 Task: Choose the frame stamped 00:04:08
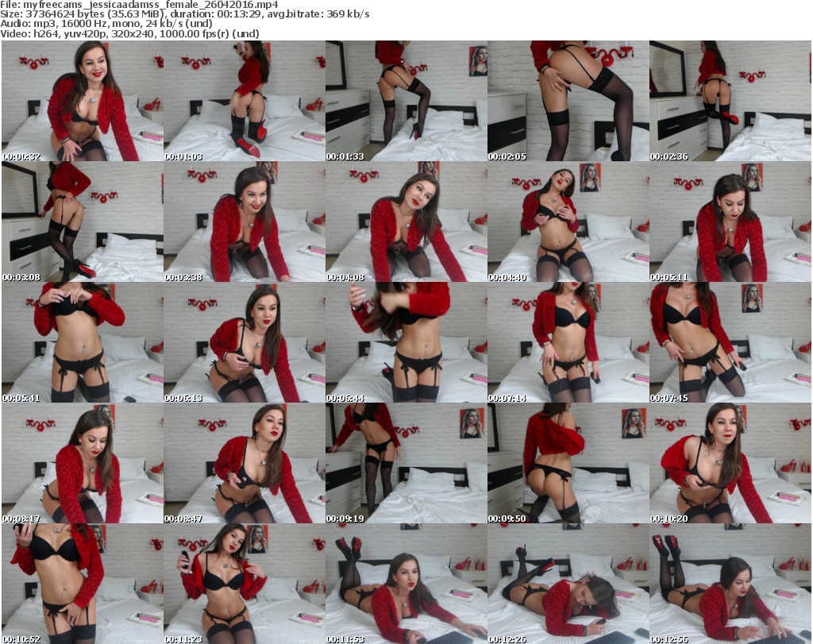(406, 222)
